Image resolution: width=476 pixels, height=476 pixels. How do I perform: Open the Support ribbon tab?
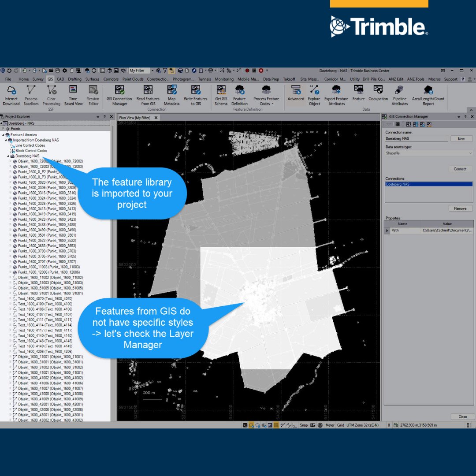(450, 79)
